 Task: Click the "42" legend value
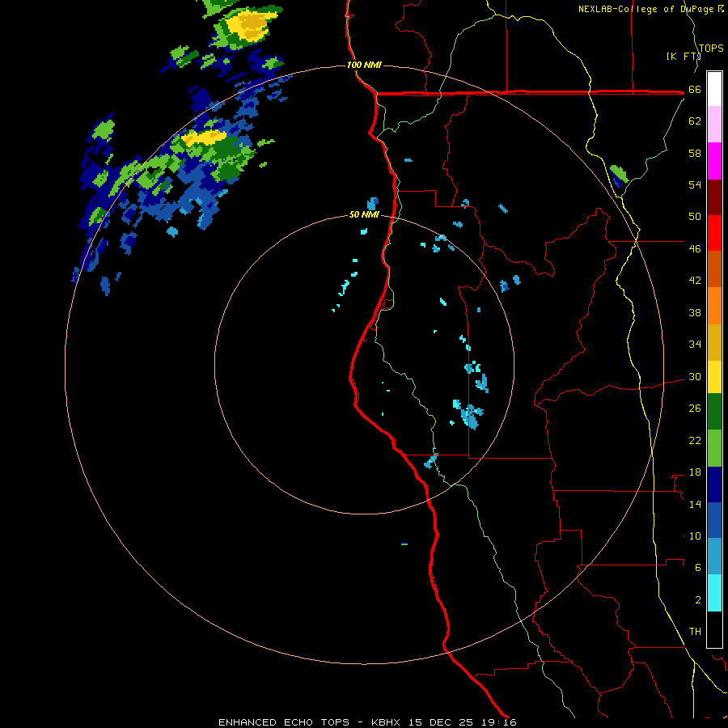[695, 281]
